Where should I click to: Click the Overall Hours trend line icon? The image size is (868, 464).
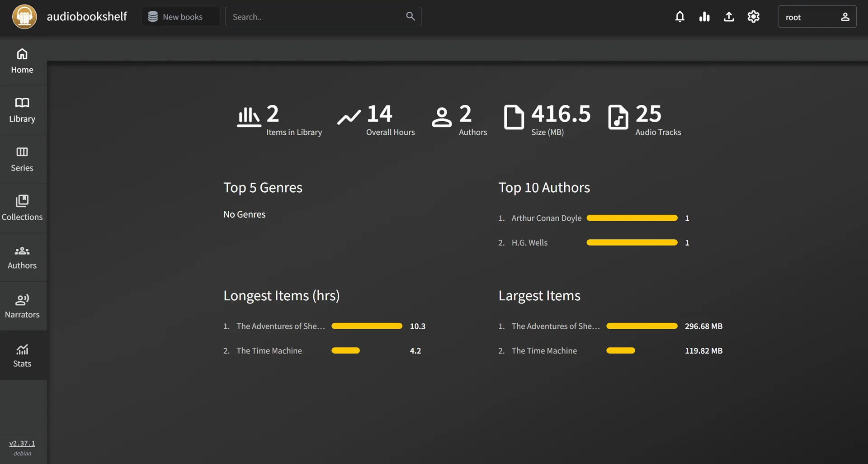pos(349,117)
